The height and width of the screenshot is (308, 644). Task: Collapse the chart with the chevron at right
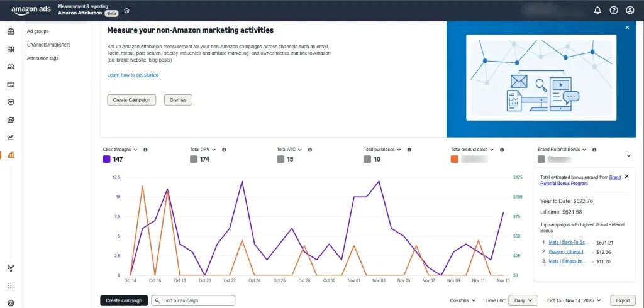click(628, 156)
